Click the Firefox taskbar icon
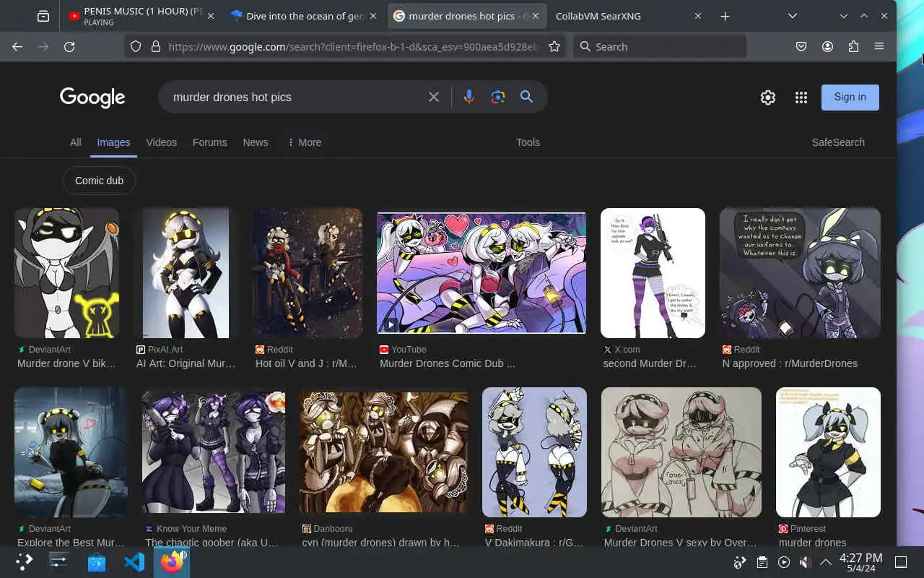This screenshot has height=578, width=924. click(x=172, y=561)
